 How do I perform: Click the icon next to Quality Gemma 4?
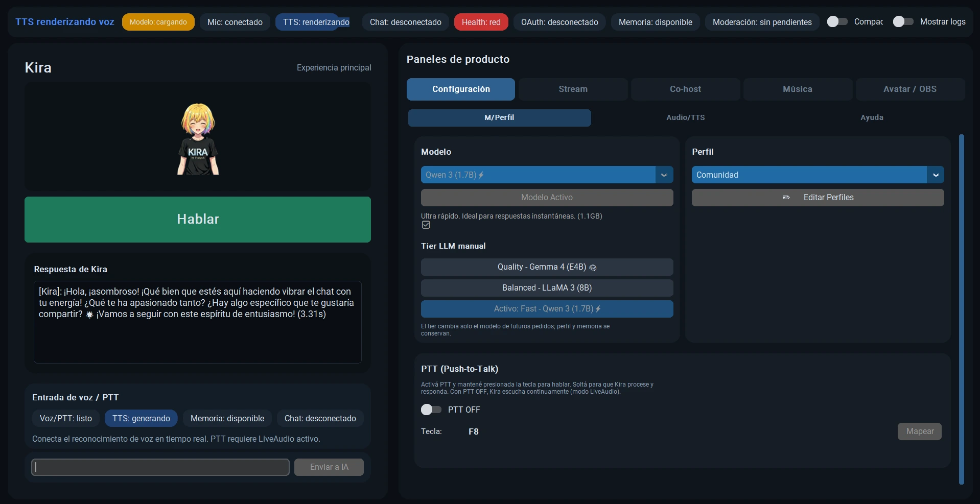pyautogui.click(x=593, y=268)
